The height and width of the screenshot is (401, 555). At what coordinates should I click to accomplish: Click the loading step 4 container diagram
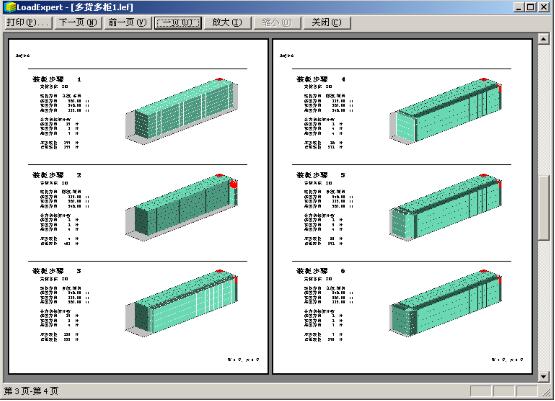[446, 111]
